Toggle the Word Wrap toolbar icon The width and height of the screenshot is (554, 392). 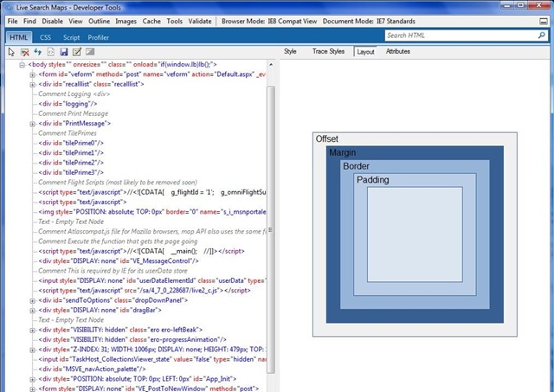tap(90, 52)
